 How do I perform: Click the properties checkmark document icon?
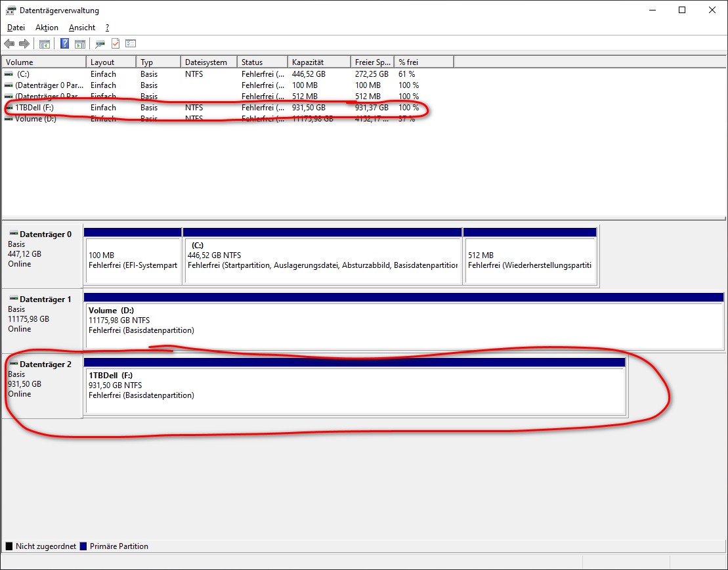[x=116, y=43]
